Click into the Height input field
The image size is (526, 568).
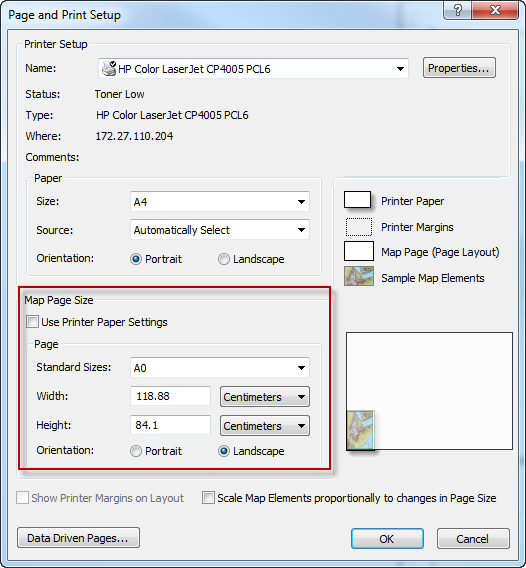pyautogui.click(x=170, y=425)
